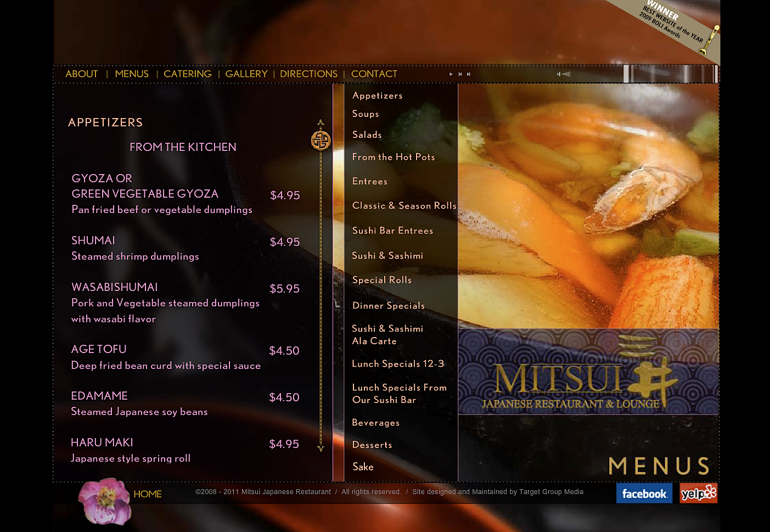Click the SHUMAI item name
Image resolution: width=770 pixels, height=532 pixels.
coord(93,240)
